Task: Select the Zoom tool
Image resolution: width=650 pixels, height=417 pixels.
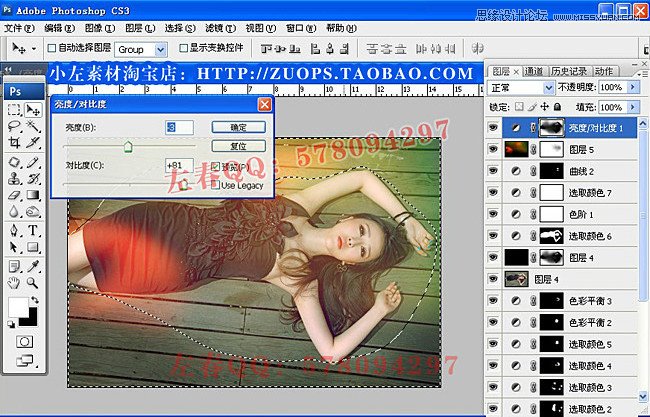Action: (33, 283)
